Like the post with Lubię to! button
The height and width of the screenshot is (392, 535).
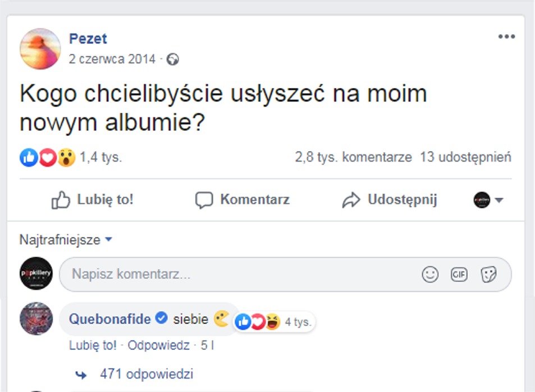click(93, 200)
